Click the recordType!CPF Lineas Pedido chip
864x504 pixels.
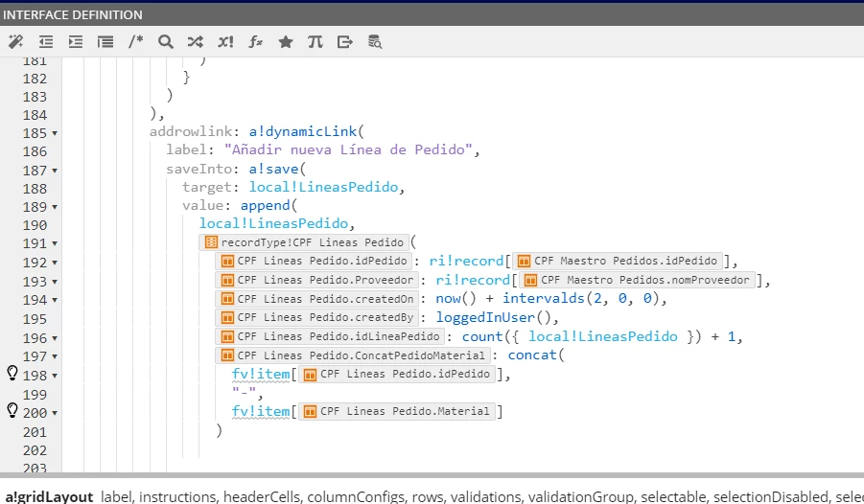(304, 242)
